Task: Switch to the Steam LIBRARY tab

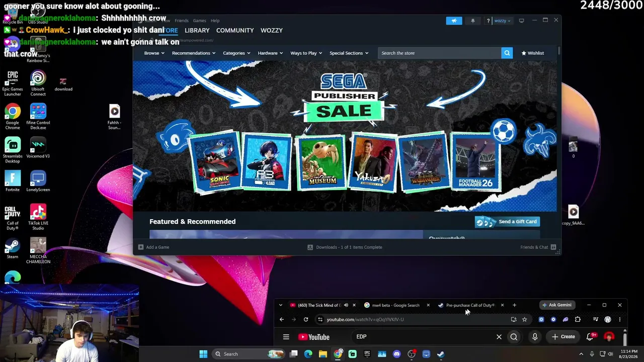Action: coord(197,30)
